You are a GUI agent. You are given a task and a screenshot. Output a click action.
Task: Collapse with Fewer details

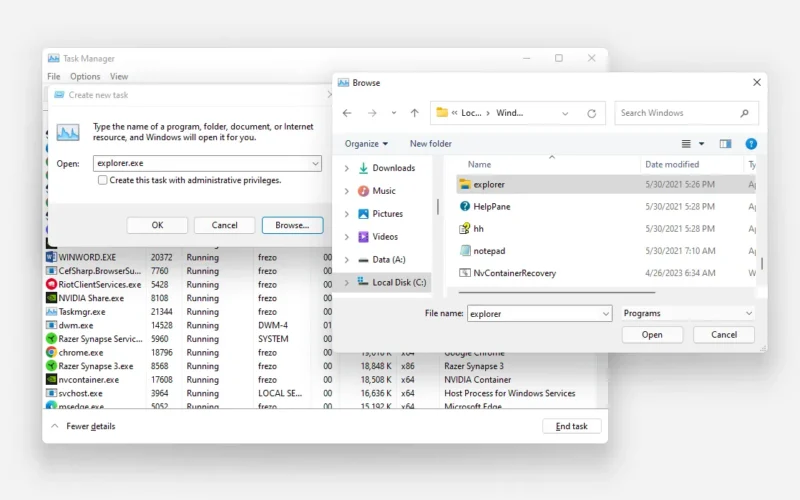[84, 426]
